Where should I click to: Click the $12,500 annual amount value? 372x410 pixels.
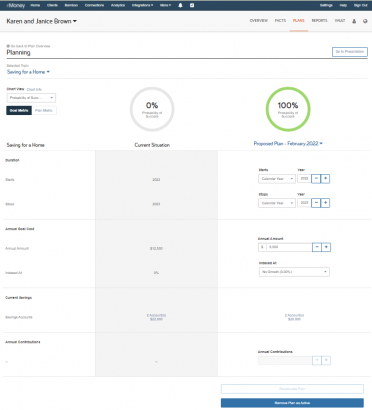click(156, 249)
